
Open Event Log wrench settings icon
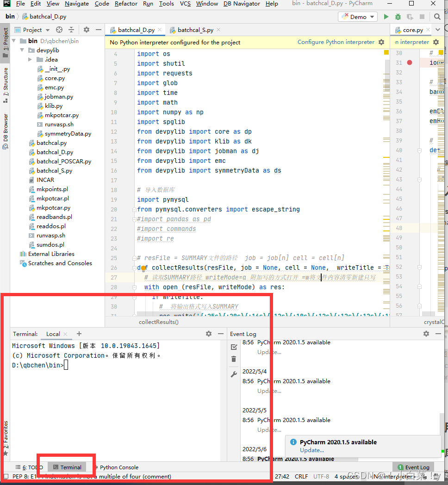coord(234,374)
